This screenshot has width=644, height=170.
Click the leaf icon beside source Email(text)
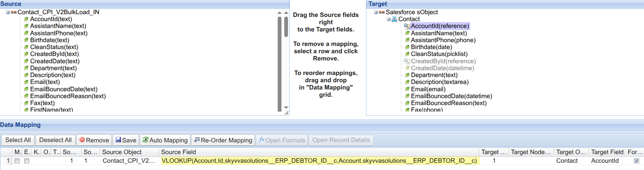(26, 82)
